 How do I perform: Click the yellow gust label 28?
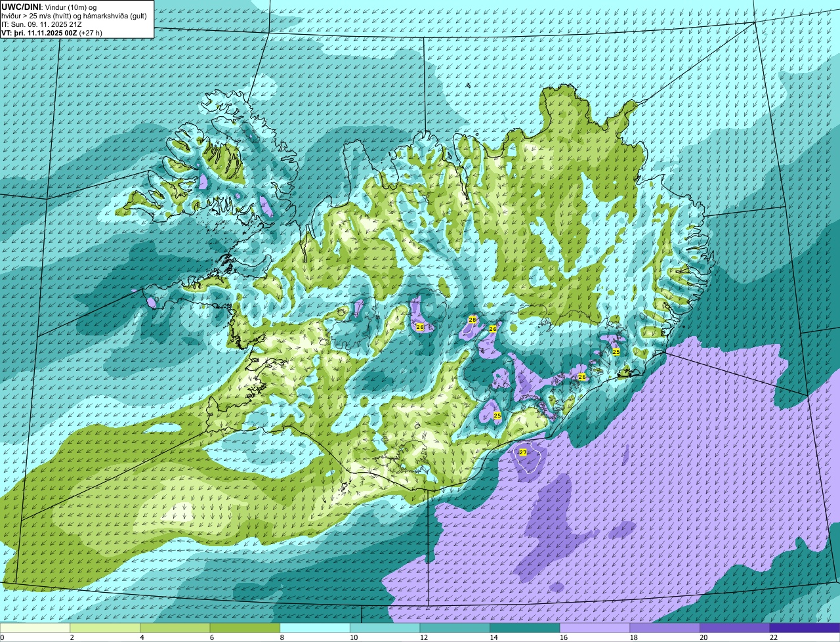click(472, 320)
